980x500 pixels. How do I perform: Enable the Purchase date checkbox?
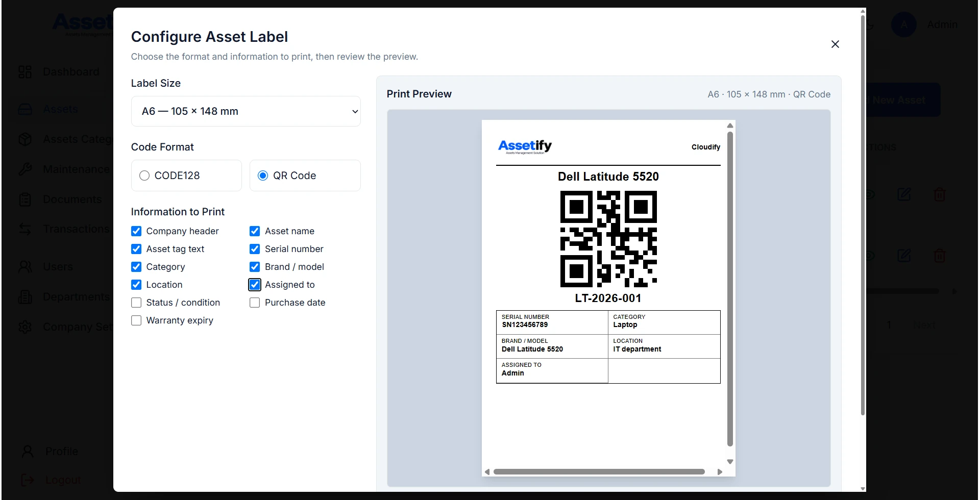click(x=255, y=303)
